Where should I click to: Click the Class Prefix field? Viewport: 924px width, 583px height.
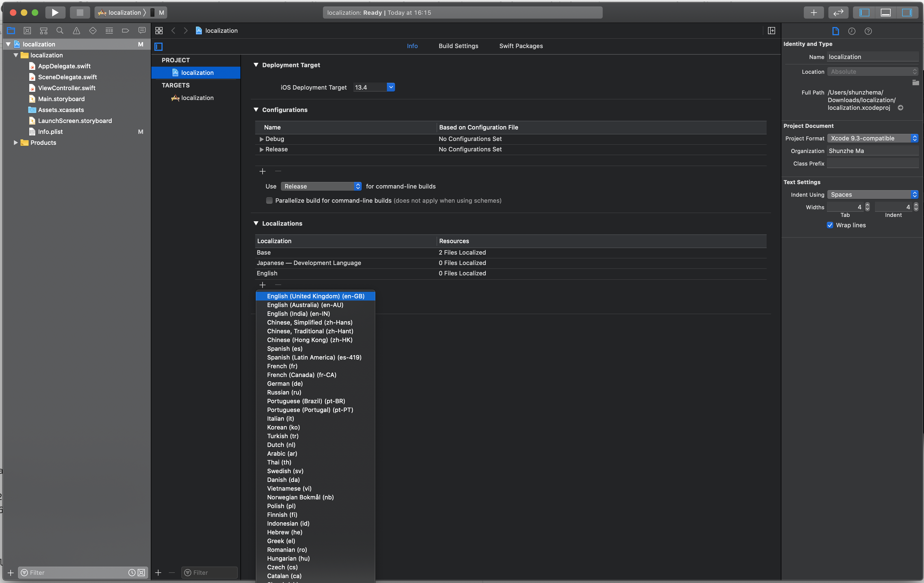(873, 163)
